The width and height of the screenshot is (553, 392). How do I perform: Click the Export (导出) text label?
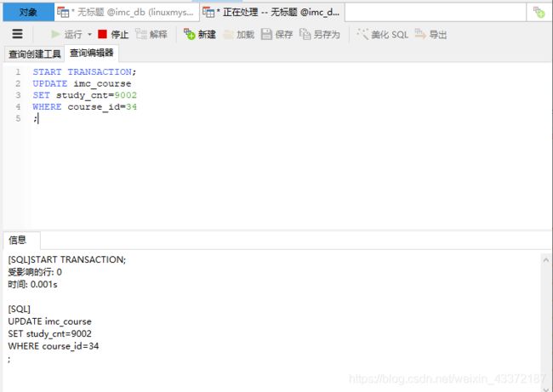pos(438,35)
